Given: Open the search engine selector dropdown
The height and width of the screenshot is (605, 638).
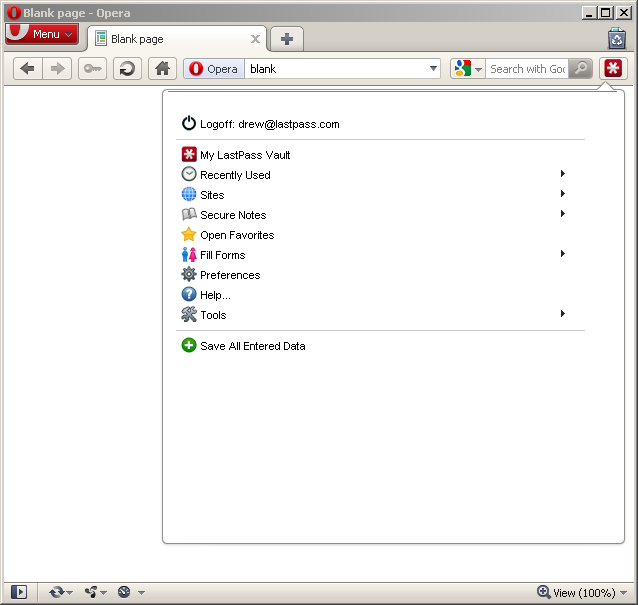Looking at the screenshot, I should tap(478, 69).
